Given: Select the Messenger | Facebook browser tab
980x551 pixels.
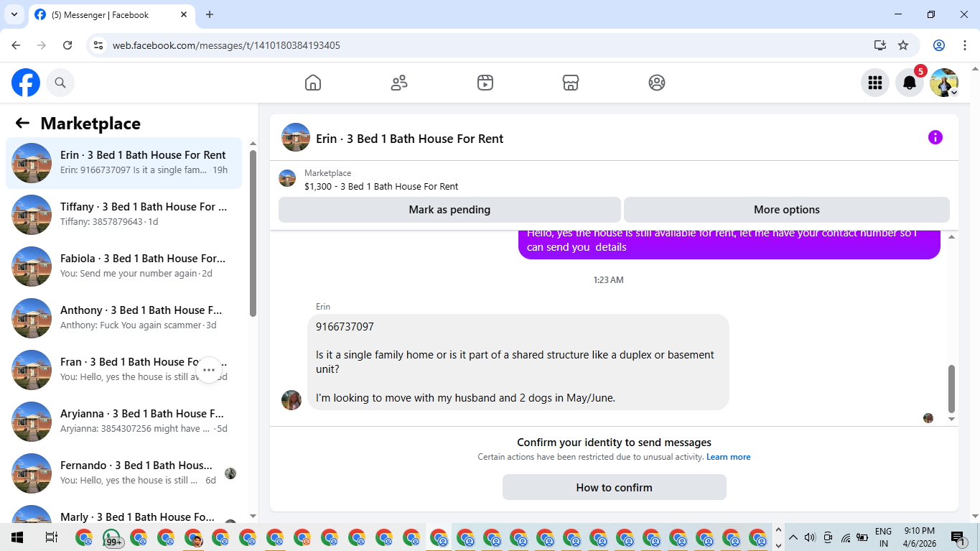Looking at the screenshot, I should [111, 14].
